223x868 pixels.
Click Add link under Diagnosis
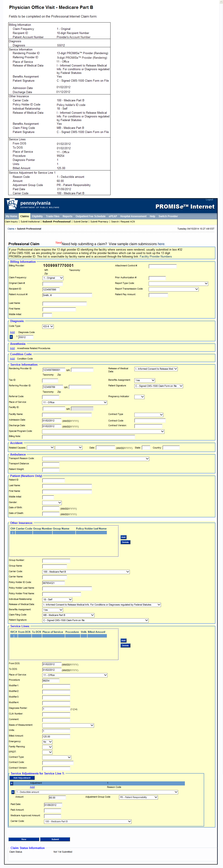(13, 332)
